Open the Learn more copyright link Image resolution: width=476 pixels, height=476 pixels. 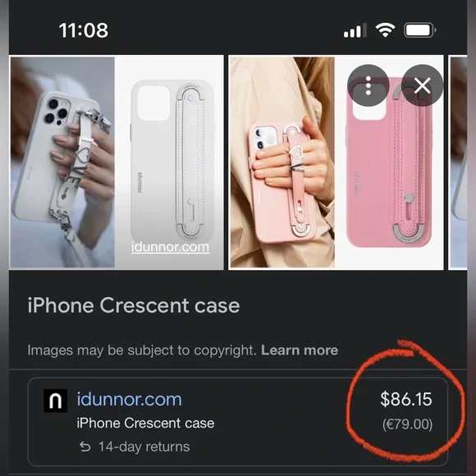[300, 350]
